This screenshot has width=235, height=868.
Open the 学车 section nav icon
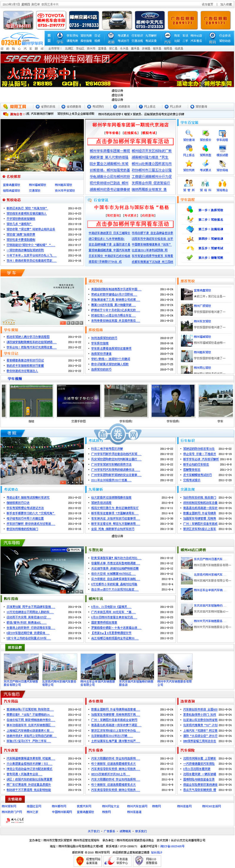pos(60,35)
